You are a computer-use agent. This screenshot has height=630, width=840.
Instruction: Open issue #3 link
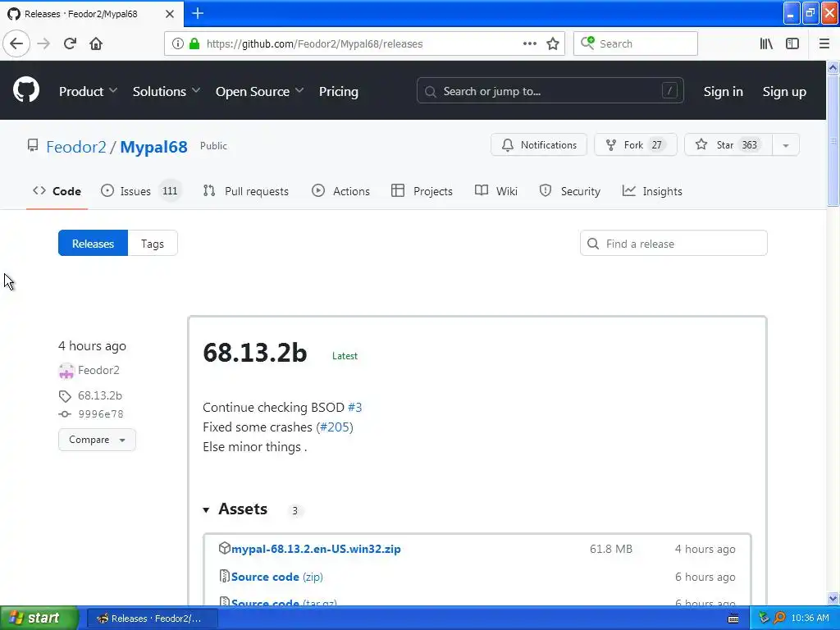354,408
